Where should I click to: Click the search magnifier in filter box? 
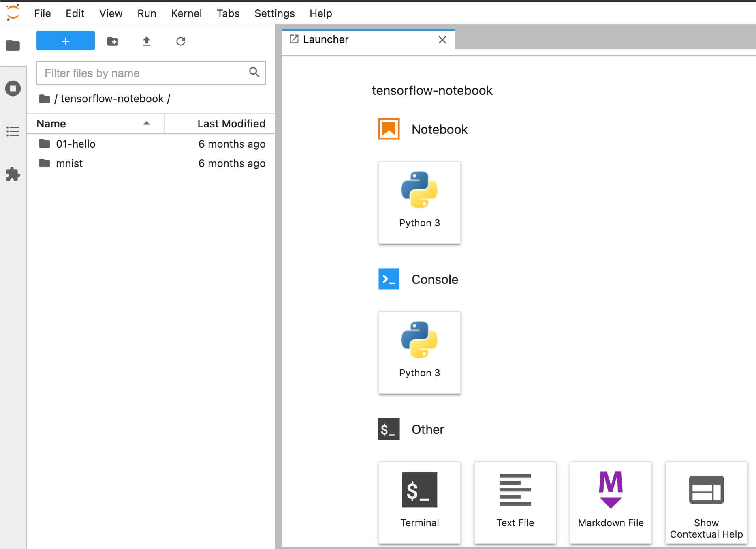(254, 73)
